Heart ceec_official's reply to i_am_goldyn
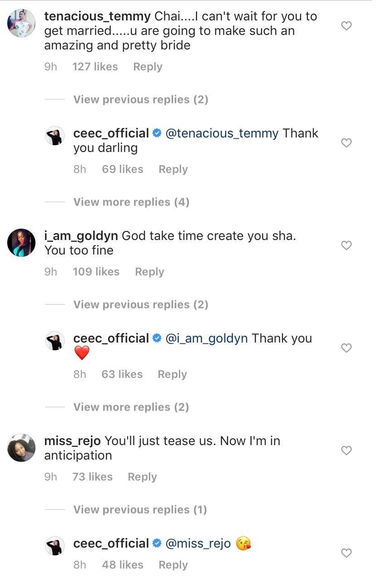 pyautogui.click(x=346, y=348)
